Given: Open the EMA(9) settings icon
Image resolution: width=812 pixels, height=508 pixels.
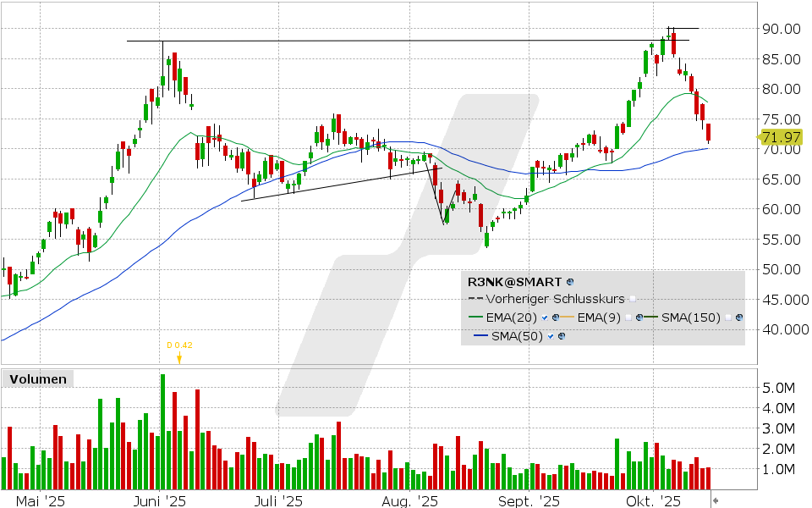Looking at the screenshot, I should [x=640, y=317].
